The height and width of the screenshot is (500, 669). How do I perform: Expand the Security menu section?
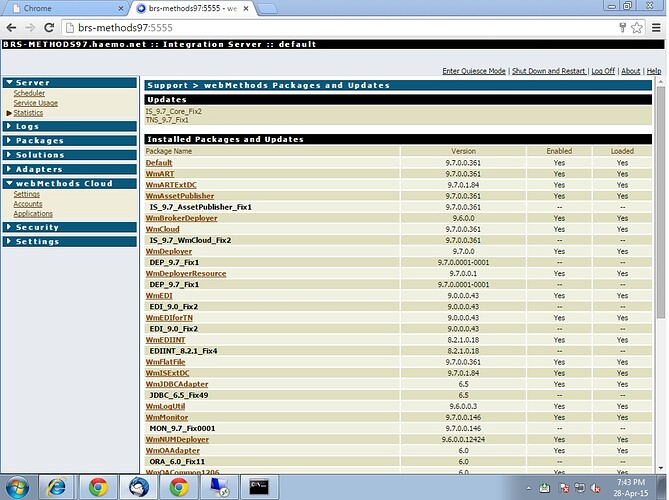pos(70,227)
